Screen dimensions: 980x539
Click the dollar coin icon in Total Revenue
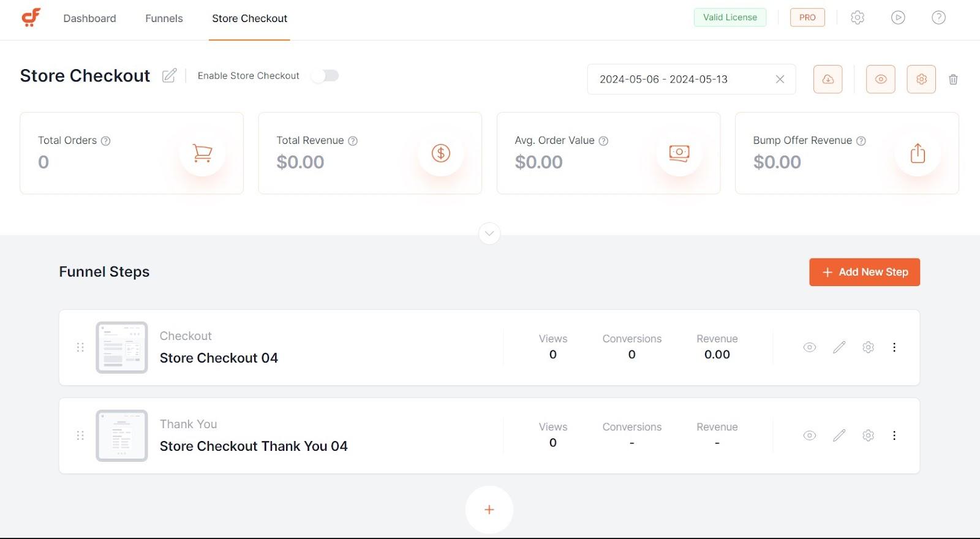(x=441, y=153)
